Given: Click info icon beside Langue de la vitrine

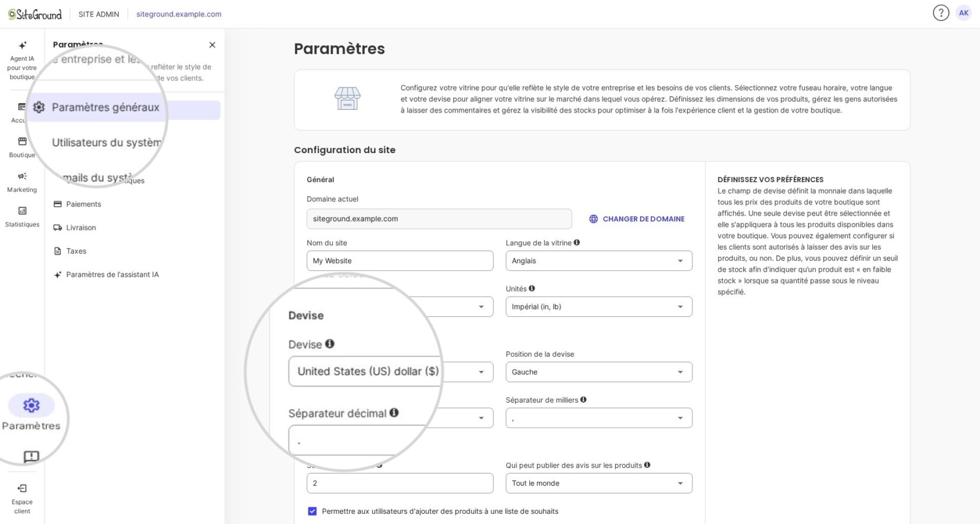Looking at the screenshot, I should (576, 242).
